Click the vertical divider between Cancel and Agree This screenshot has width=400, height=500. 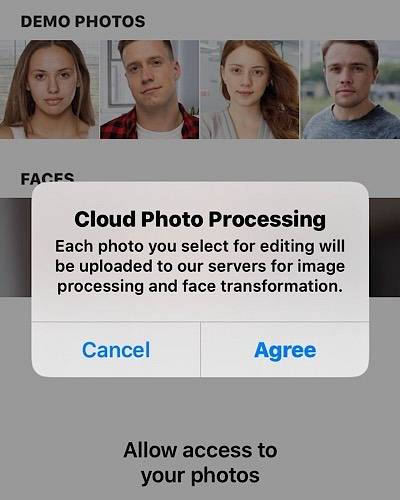coord(200,349)
